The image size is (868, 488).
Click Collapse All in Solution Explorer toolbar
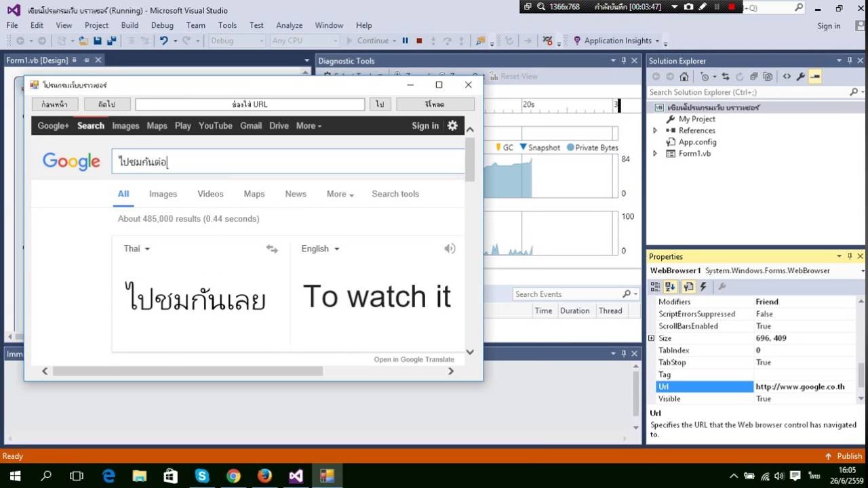coord(753,77)
